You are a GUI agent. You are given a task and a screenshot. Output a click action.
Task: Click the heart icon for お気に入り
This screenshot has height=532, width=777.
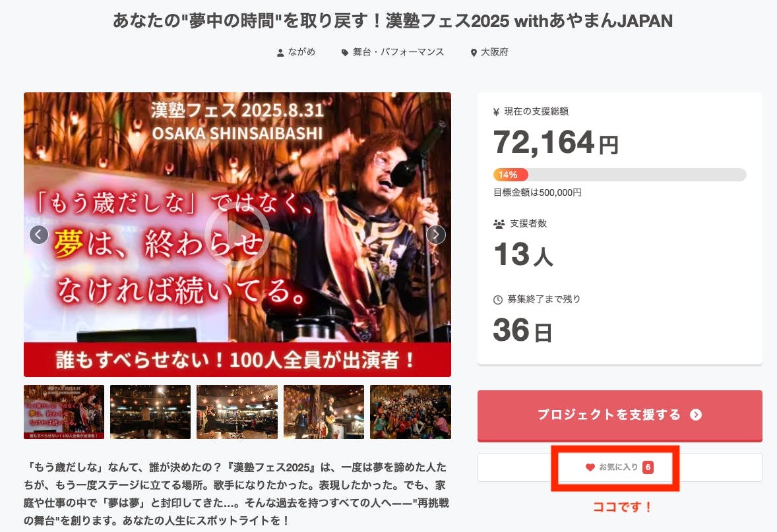(590, 467)
